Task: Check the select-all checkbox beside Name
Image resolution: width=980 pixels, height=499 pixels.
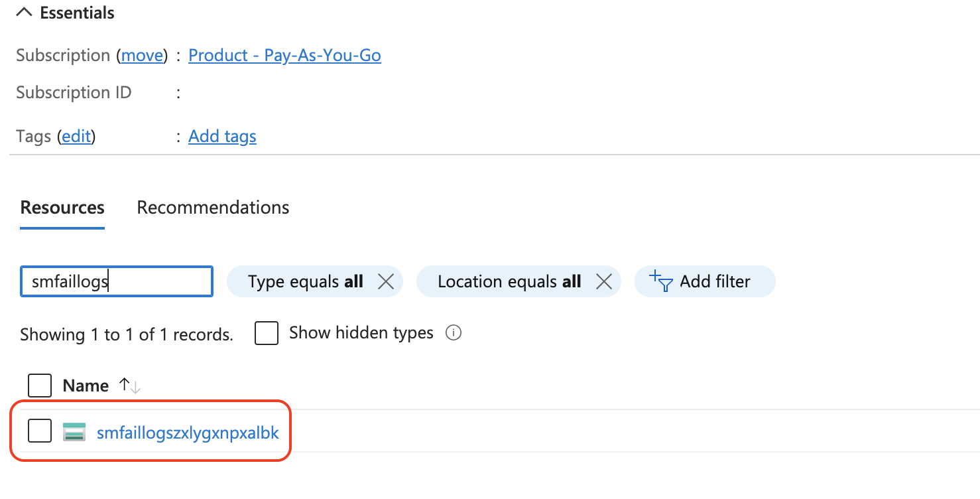Action: 40,386
